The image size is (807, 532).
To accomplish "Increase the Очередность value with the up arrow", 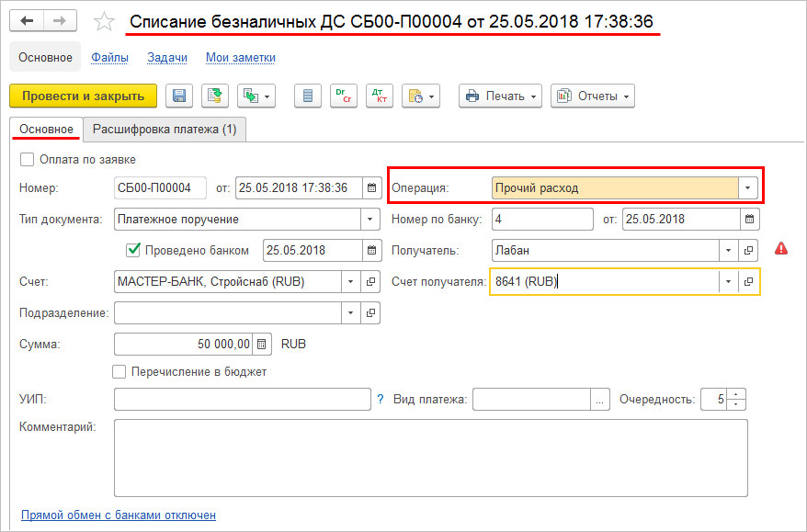I will [x=736, y=394].
